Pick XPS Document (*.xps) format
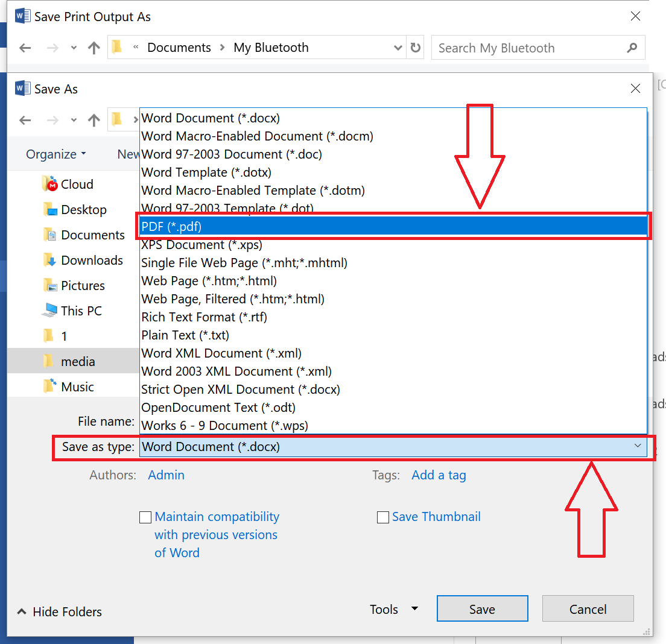 point(393,245)
